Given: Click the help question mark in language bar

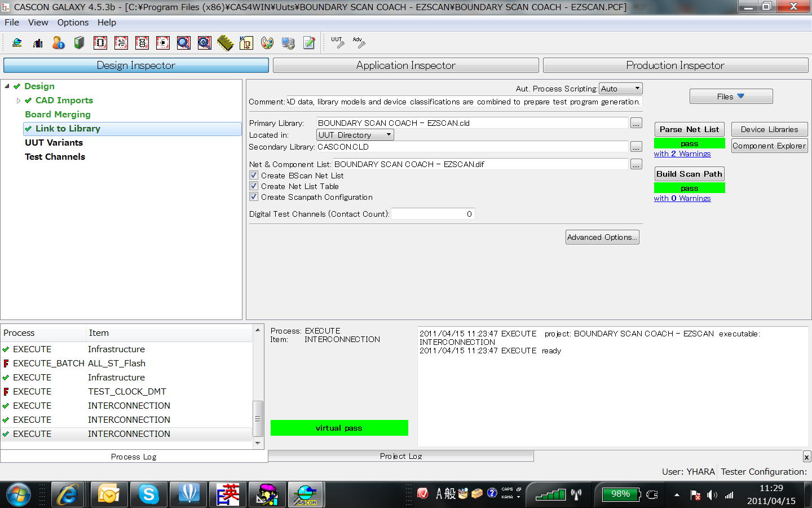Looking at the screenshot, I should coord(492,493).
